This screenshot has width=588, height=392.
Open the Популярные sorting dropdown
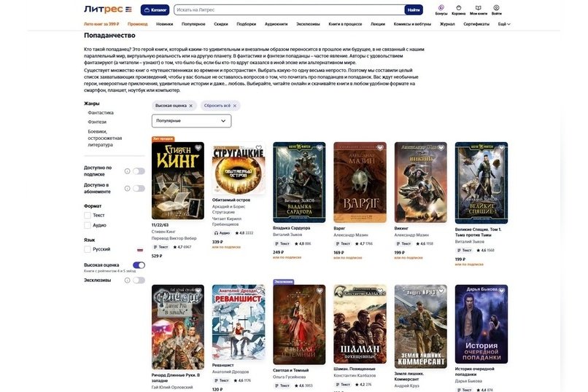[x=191, y=121]
